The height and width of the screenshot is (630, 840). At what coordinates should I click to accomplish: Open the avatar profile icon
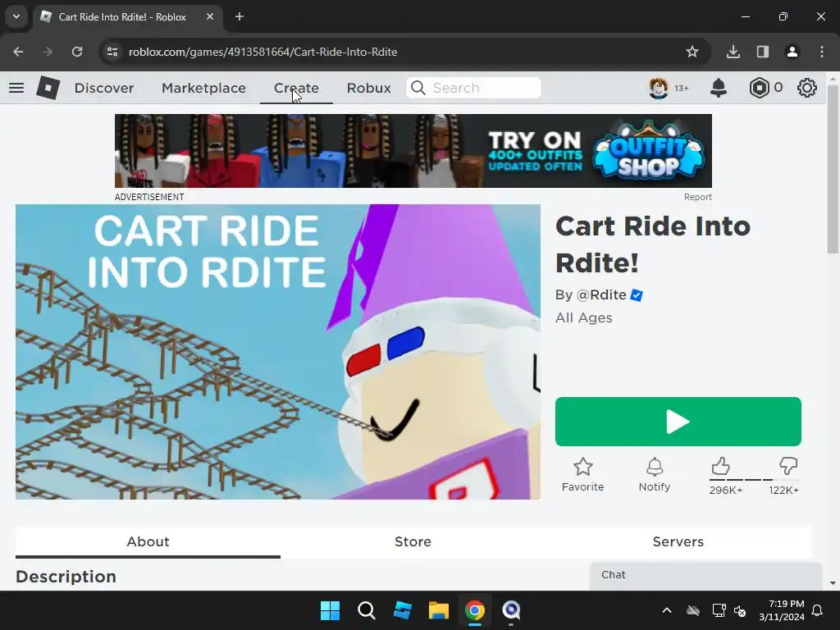click(x=659, y=88)
